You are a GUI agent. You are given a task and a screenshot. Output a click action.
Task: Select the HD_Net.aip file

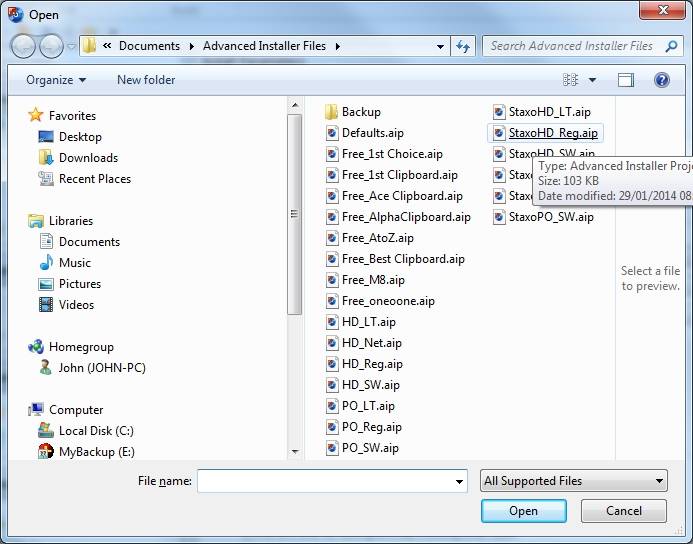[371, 343]
